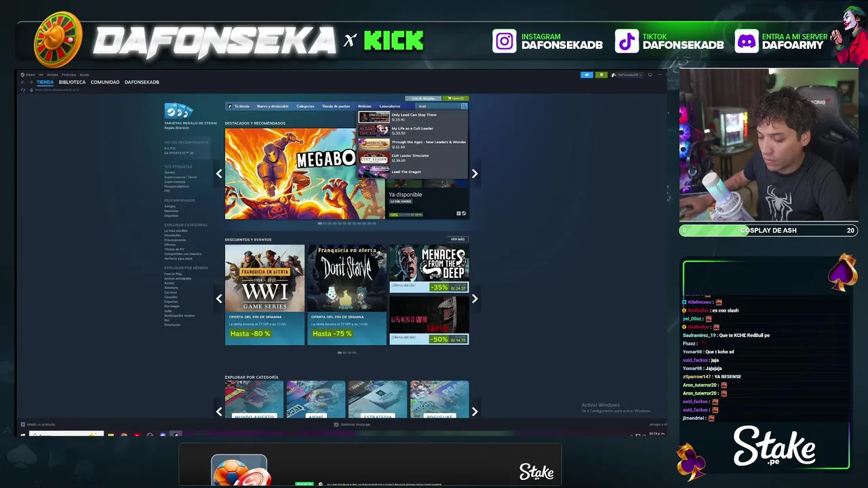The width and height of the screenshot is (868, 488).
Task: Click Hasta -80 % discount label
Action: 250,333
